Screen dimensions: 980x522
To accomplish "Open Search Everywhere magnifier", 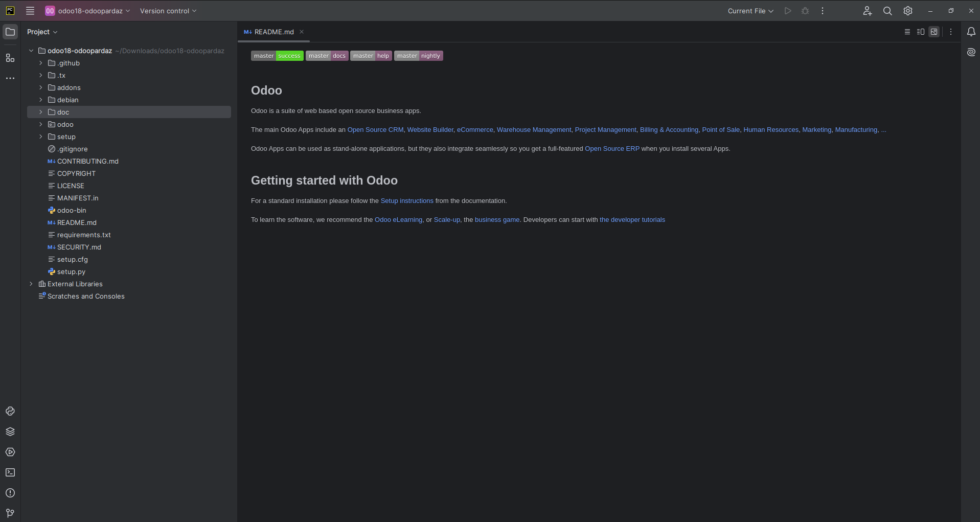I will point(887,11).
